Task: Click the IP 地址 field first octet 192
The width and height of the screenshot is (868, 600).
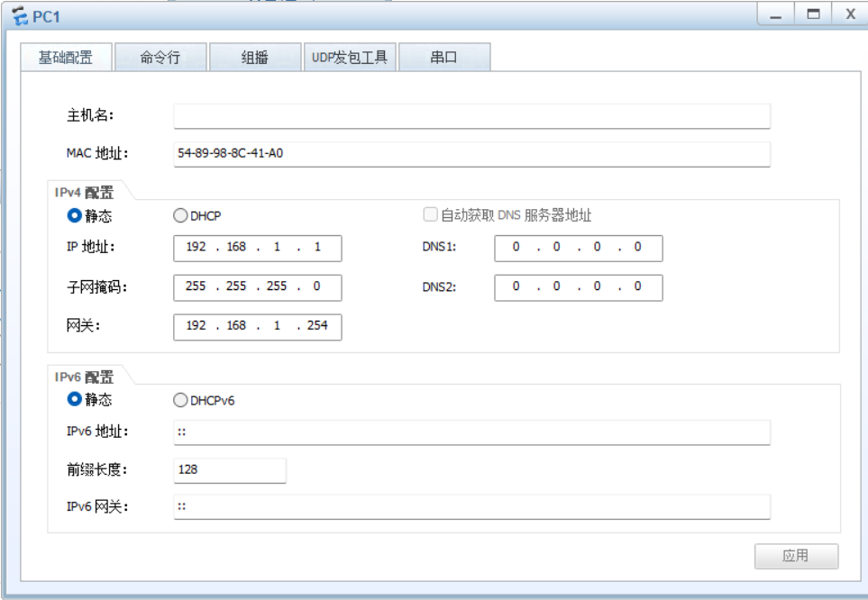Action: (196, 247)
